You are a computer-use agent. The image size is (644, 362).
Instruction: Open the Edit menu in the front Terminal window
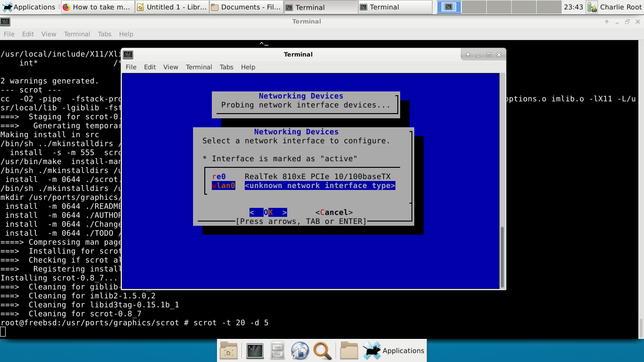click(150, 67)
